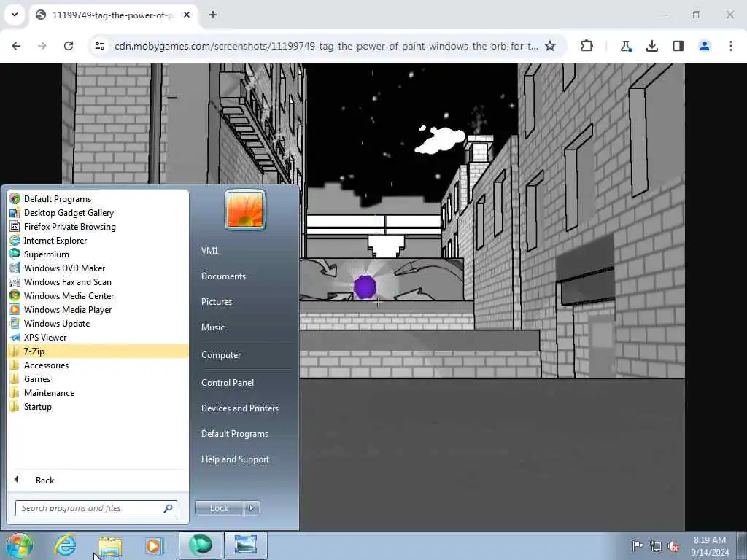Open Windows Media Player from programs list
The image size is (747, 560).
click(x=98, y=309)
